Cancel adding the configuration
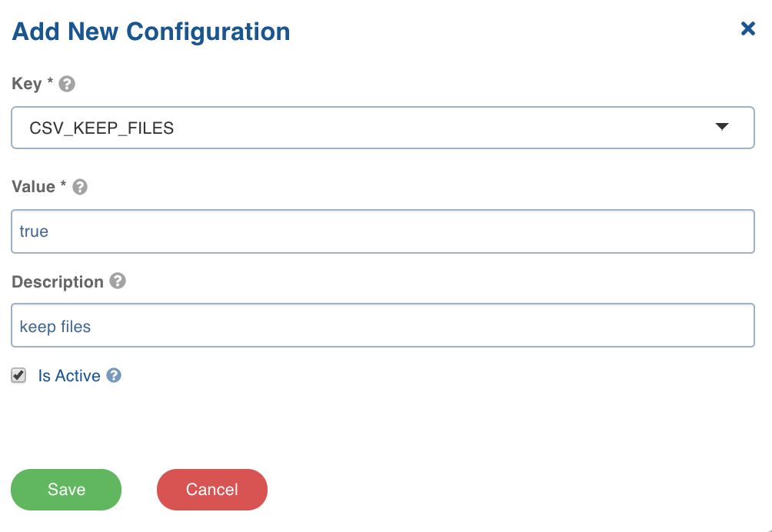Viewport: 772px width, 532px height. pos(211,489)
